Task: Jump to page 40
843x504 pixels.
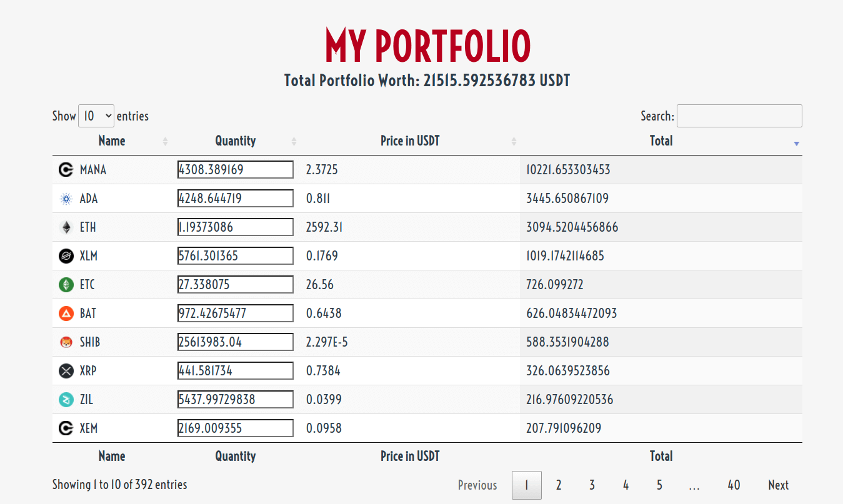Action: tap(734, 485)
